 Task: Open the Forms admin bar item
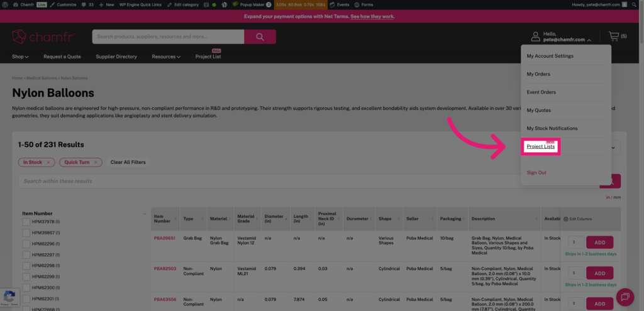tap(364, 4)
